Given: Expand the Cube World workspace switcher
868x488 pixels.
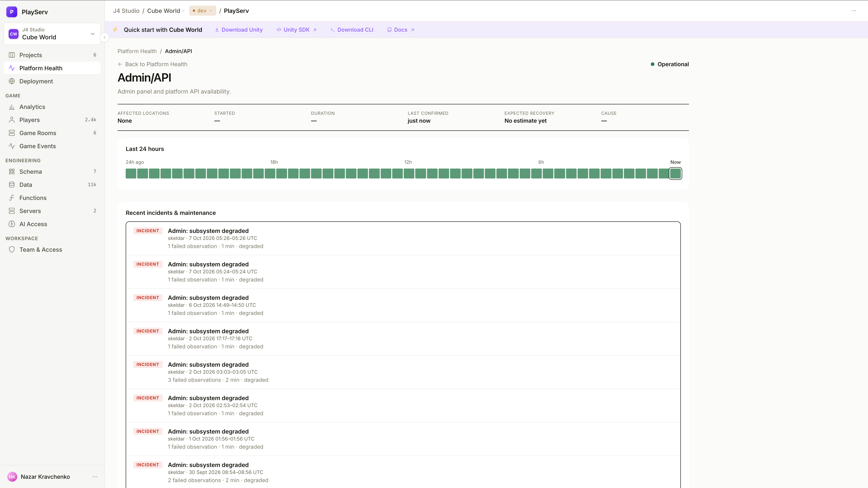Looking at the screenshot, I should (x=52, y=34).
